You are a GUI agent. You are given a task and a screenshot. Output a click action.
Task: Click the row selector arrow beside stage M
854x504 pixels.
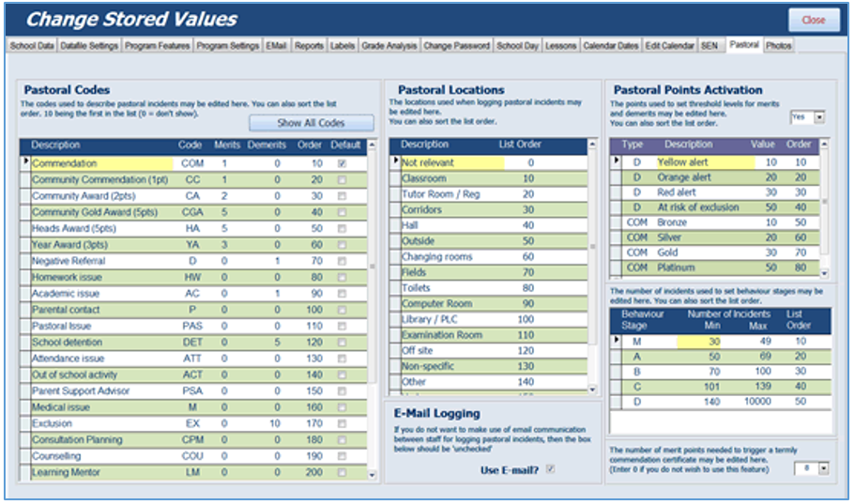coord(616,341)
